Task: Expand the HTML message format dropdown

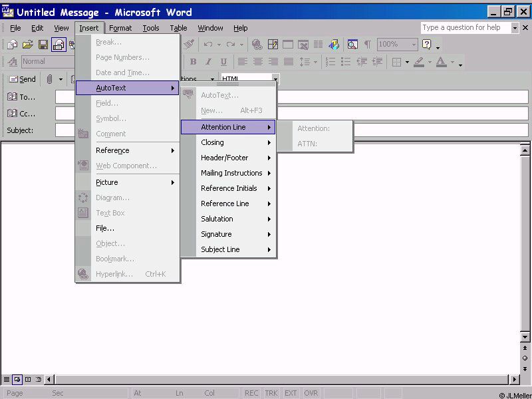Action: click(x=275, y=79)
